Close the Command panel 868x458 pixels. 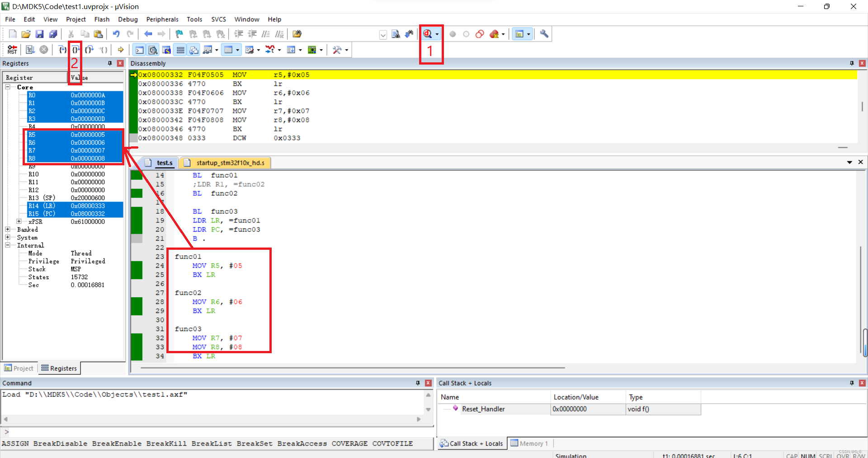point(428,383)
